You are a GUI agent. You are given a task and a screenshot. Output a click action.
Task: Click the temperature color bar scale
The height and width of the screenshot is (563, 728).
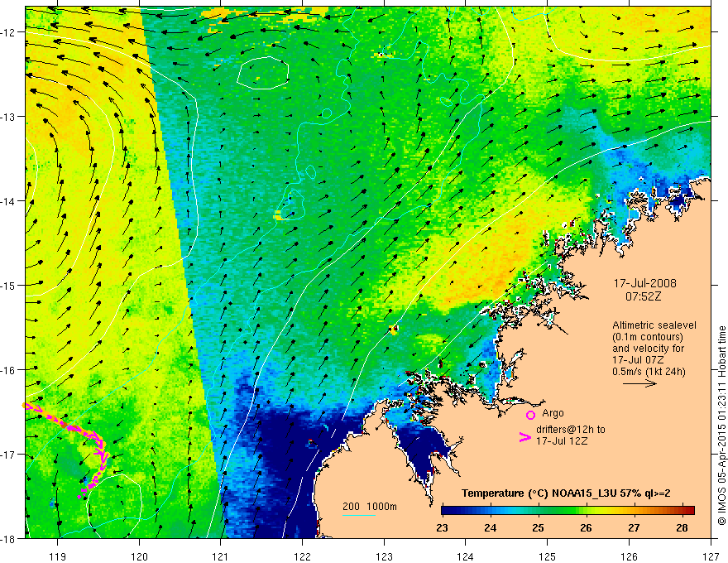(x=568, y=510)
